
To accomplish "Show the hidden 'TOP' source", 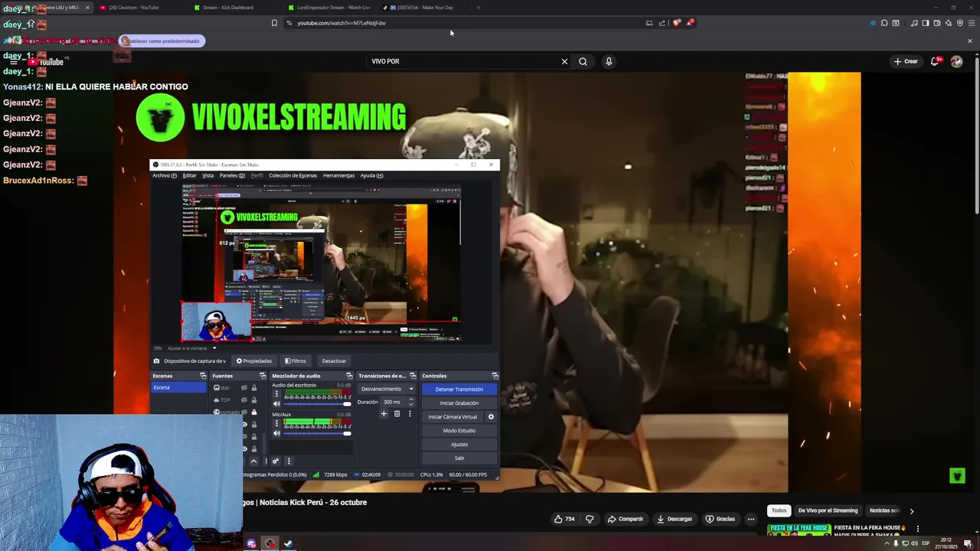I will [244, 399].
